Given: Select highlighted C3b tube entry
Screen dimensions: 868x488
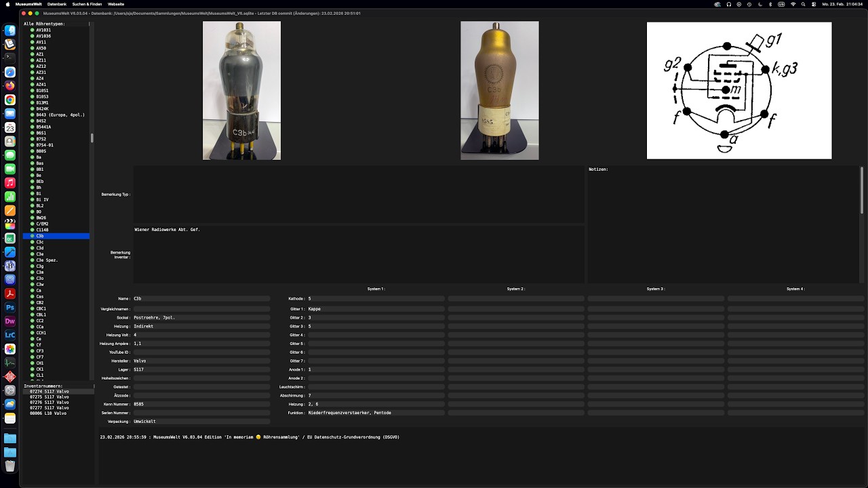Looking at the screenshot, I should coord(56,236).
